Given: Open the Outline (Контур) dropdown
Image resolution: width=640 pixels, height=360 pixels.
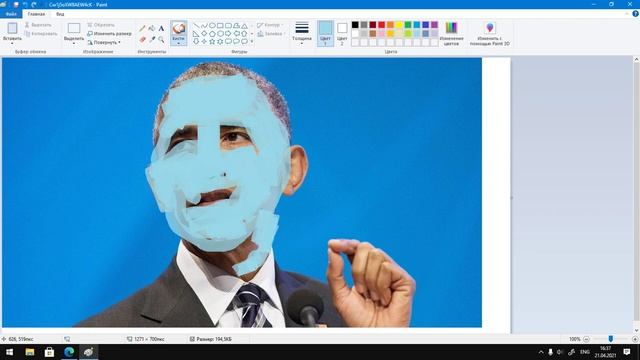Looking at the screenshot, I should (x=270, y=25).
